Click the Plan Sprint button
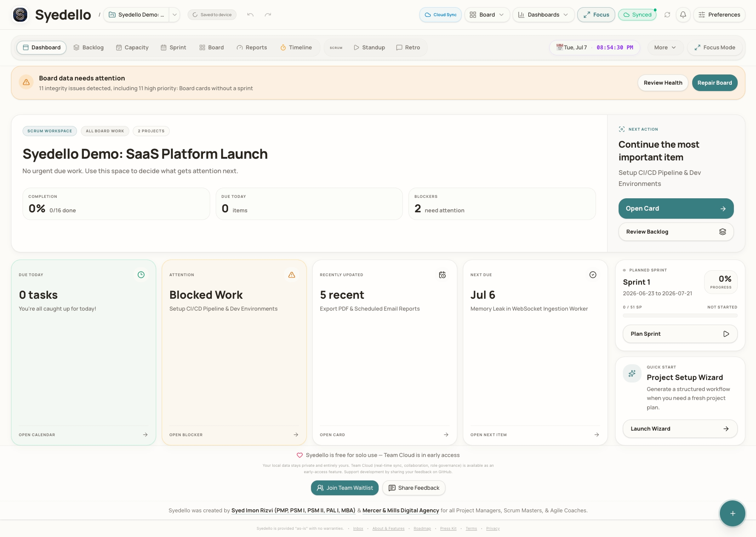 coord(680,334)
